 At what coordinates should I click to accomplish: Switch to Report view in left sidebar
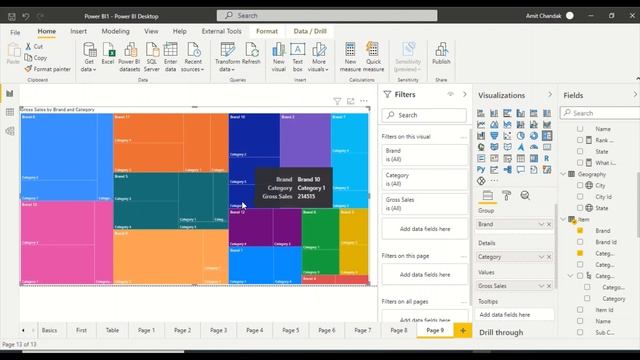tap(10, 94)
